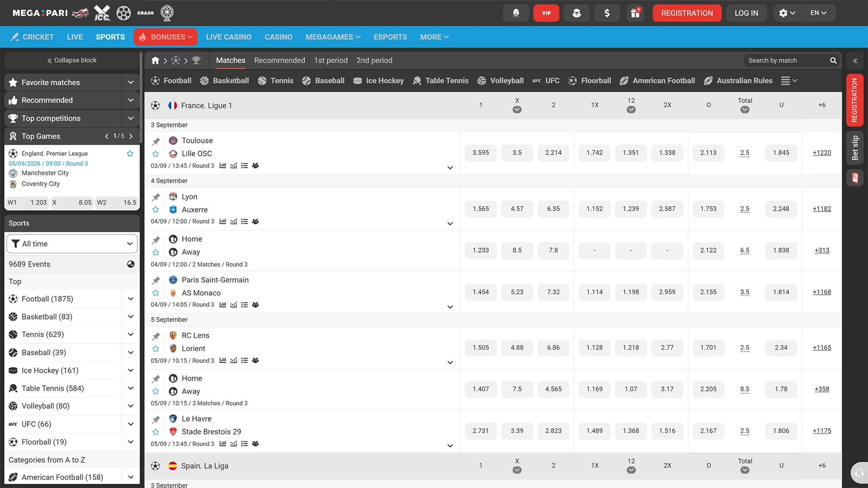
Task: Click the roulette wheel icon in header
Action: (167, 13)
